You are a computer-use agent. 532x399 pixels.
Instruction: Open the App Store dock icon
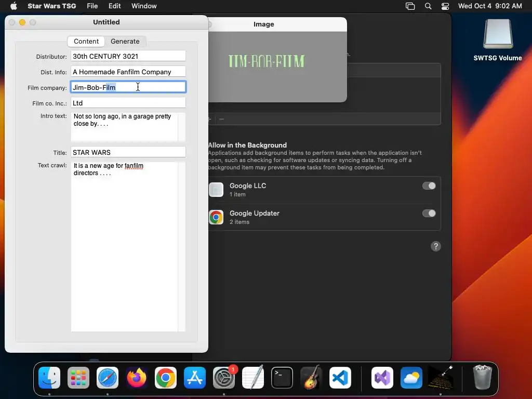pyautogui.click(x=195, y=378)
